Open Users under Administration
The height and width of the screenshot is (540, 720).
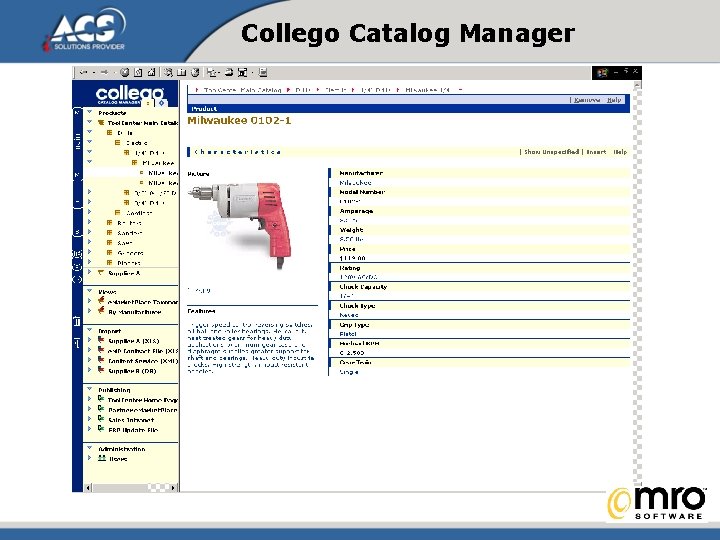(118, 459)
